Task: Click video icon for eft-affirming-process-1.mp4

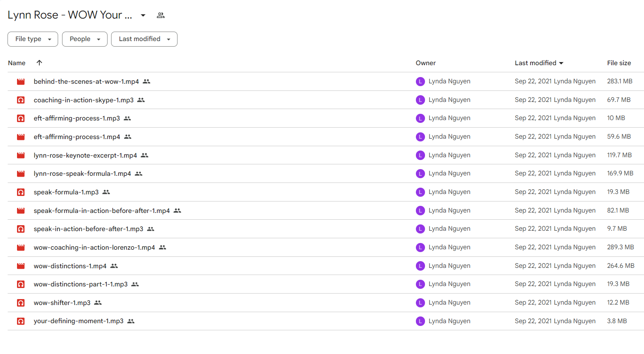Action: 21,137
